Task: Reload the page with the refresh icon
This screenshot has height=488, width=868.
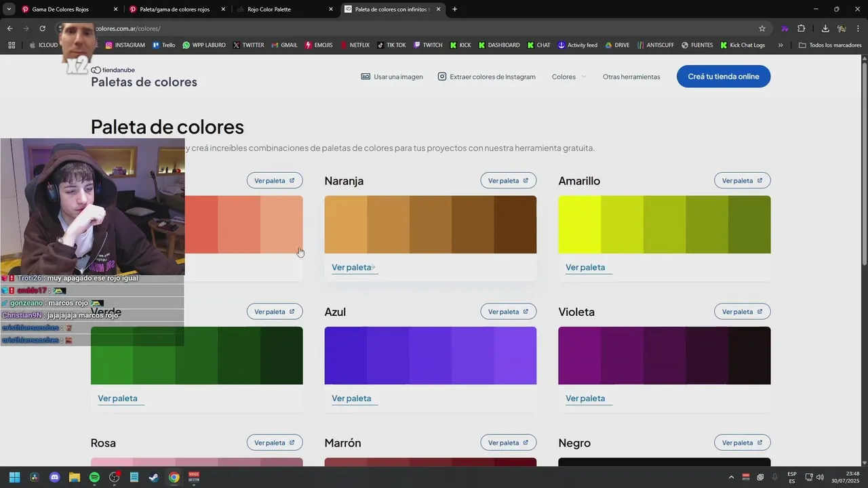Action: pos(42,28)
